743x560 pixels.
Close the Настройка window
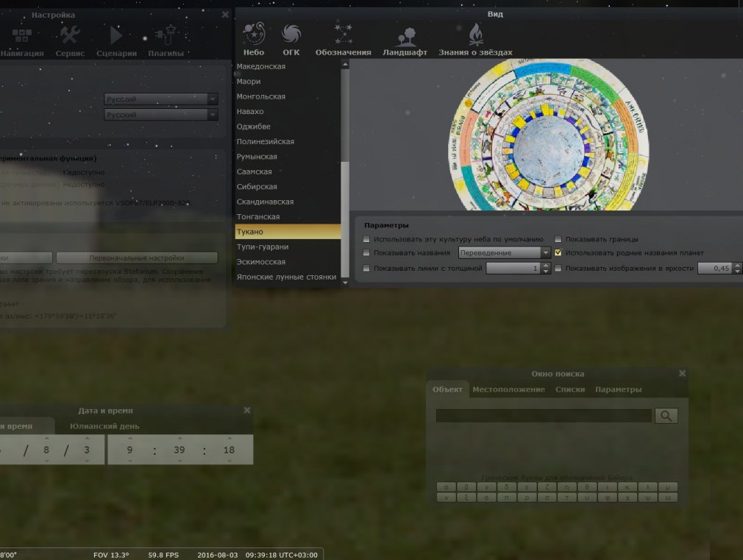click(225, 15)
